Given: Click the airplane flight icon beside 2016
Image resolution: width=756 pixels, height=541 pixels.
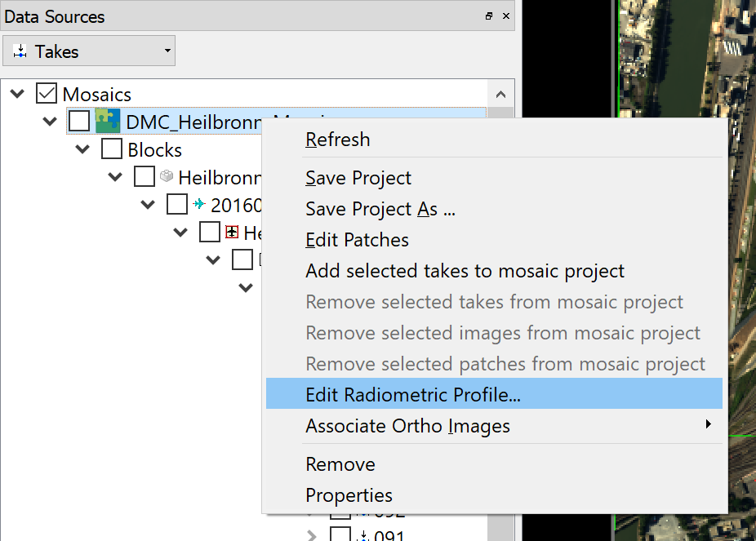Looking at the screenshot, I should (199, 204).
